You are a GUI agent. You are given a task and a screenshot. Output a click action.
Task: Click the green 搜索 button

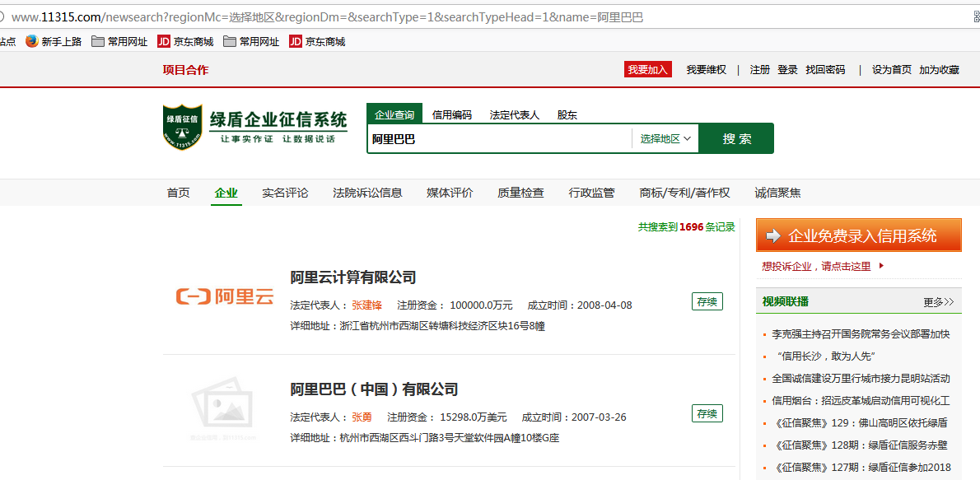tap(736, 139)
